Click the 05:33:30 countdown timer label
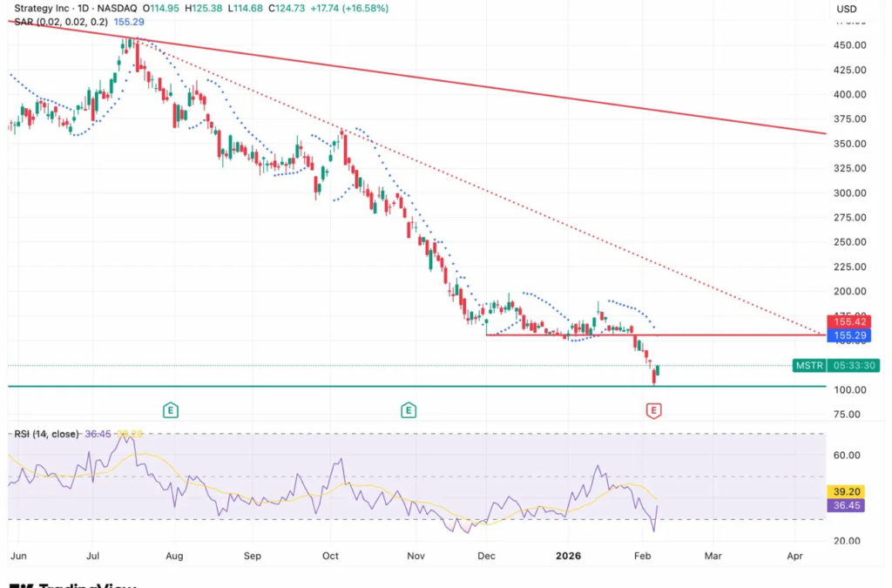 point(854,366)
